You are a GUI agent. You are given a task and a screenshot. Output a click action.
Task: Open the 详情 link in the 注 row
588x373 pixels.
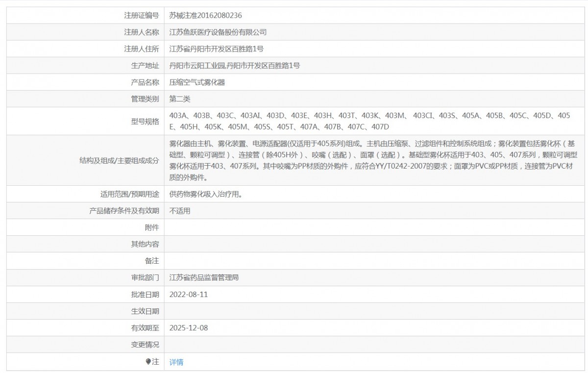click(176, 362)
